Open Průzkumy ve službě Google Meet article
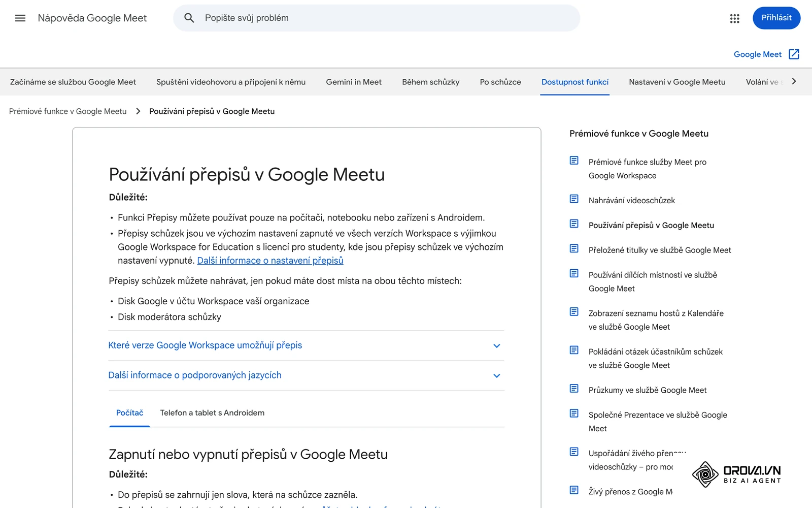 pos(648,390)
